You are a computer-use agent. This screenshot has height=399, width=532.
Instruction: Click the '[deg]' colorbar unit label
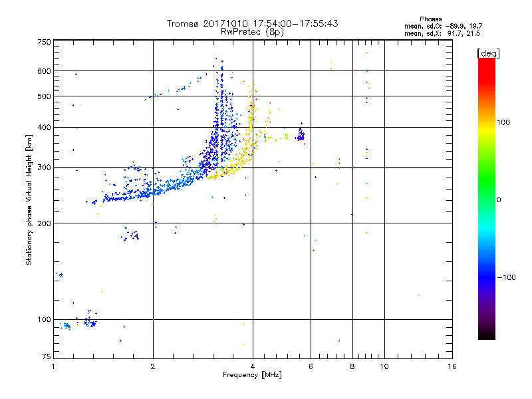point(488,53)
